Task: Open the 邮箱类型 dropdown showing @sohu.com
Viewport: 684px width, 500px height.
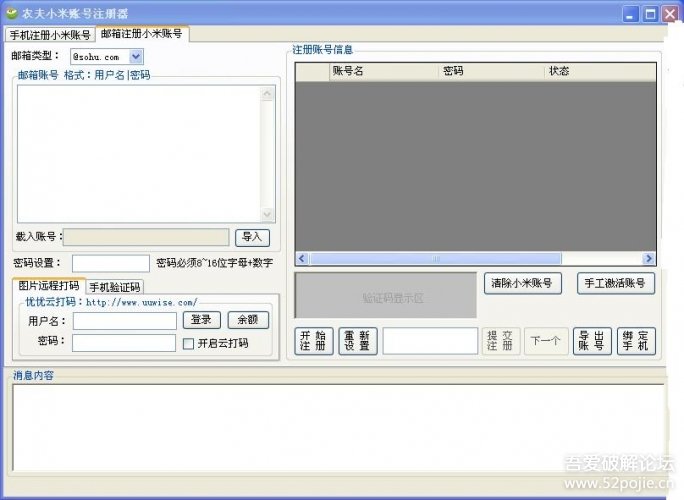Action: point(136,56)
